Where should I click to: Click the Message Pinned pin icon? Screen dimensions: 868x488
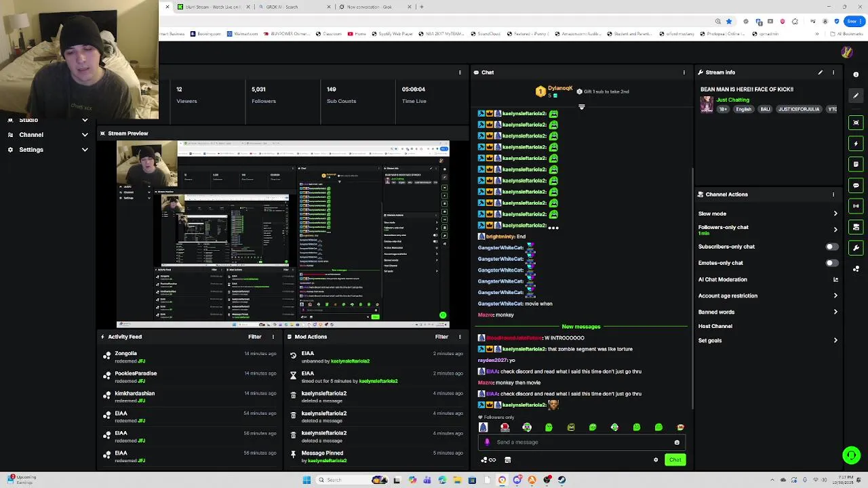(293, 454)
